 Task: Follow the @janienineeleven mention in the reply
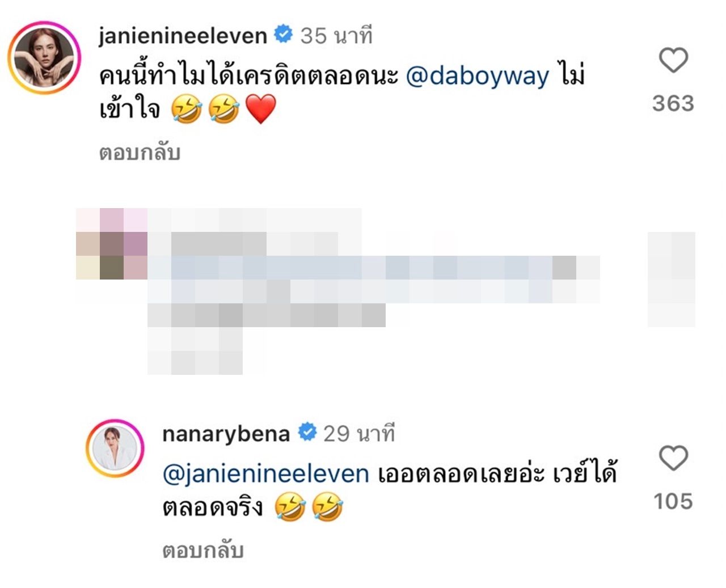pyautogui.click(x=265, y=474)
